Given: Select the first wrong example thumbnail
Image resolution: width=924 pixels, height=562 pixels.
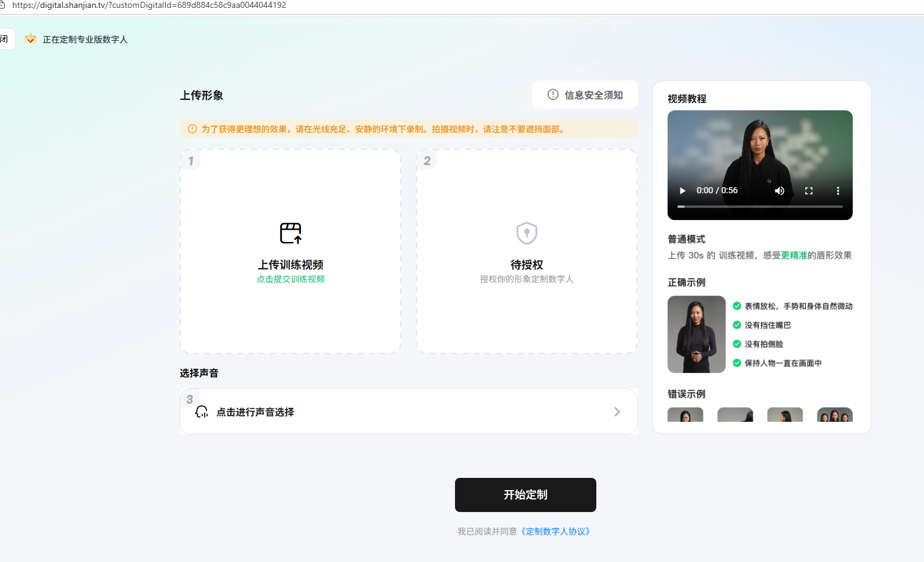Looking at the screenshot, I should 685,414.
